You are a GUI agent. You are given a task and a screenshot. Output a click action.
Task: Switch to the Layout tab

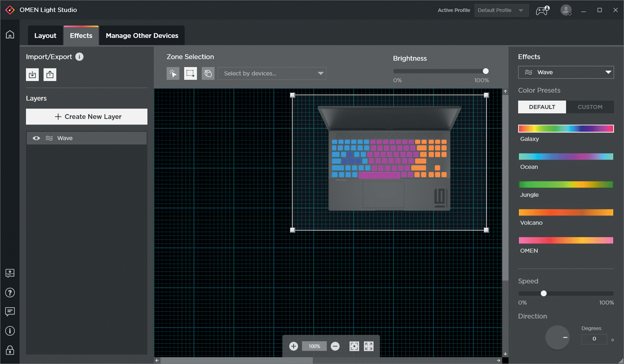point(45,36)
